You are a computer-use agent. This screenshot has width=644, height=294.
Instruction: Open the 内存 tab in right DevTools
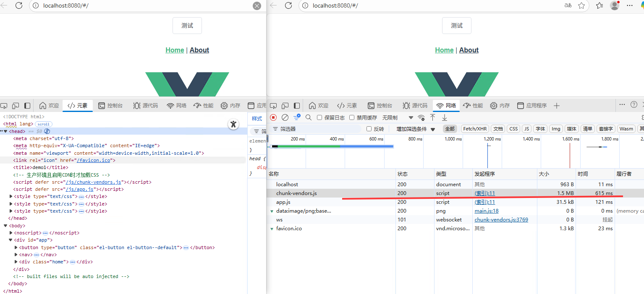(x=500, y=106)
